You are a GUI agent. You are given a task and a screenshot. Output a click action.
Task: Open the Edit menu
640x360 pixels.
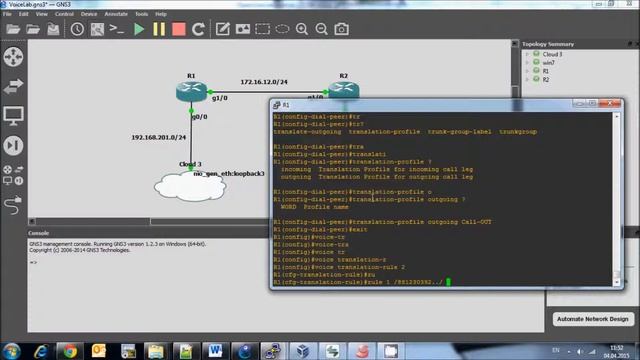coord(24,14)
